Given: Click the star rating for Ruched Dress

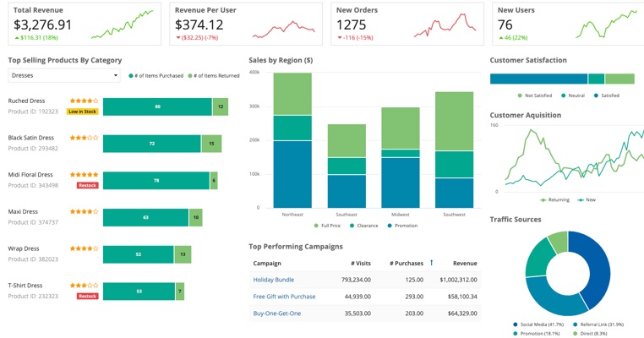Looking at the screenshot, I should point(84,101).
